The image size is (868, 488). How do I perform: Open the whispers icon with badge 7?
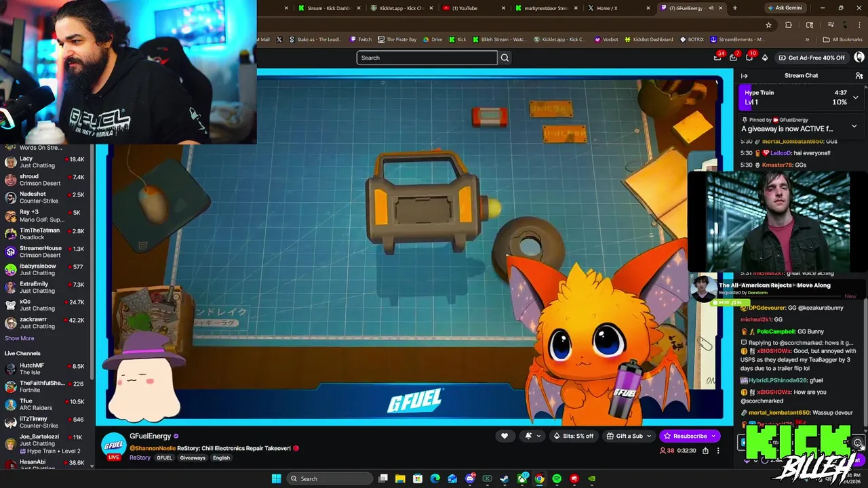[x=734, y=58]
